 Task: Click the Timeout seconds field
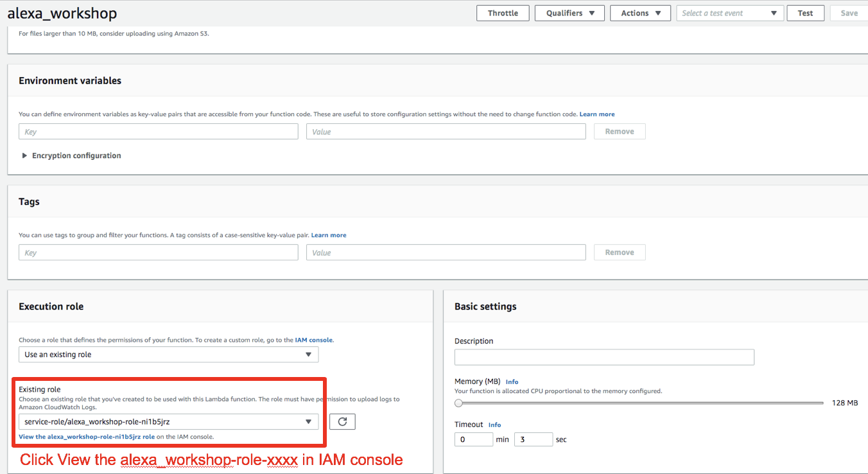click(x=534, y=439)
